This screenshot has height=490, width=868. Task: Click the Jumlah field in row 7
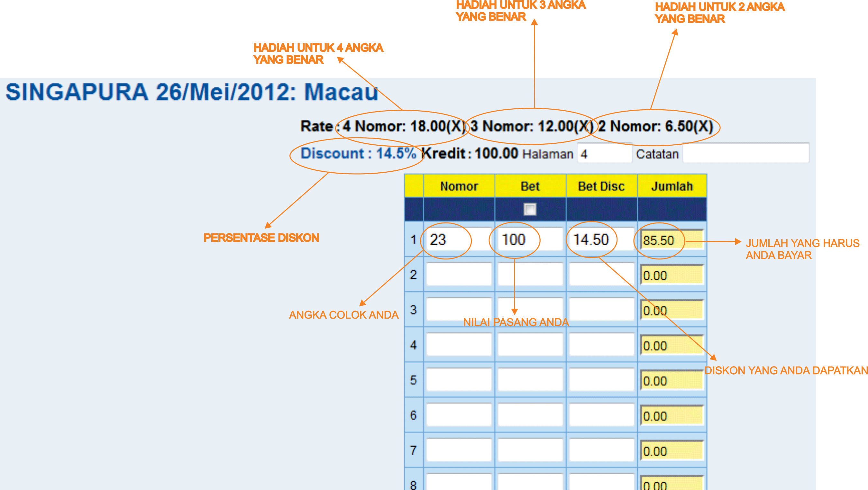pos(672,450)
